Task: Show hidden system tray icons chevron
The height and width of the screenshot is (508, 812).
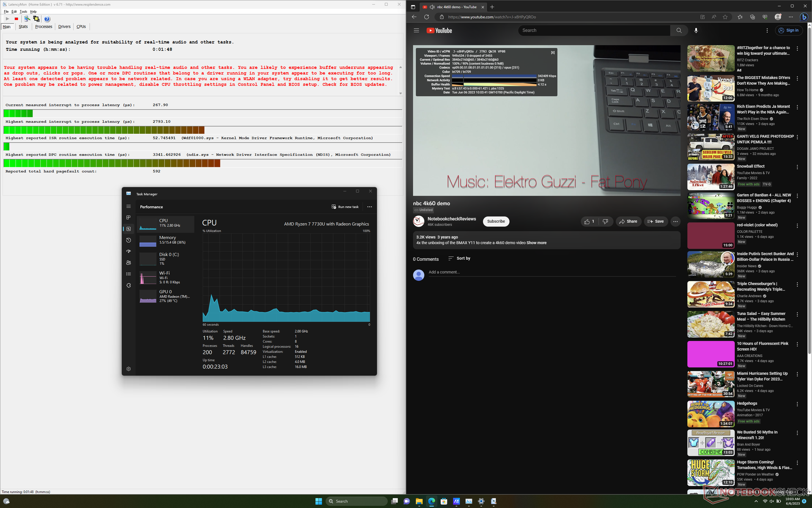Action: pos(756,501)
